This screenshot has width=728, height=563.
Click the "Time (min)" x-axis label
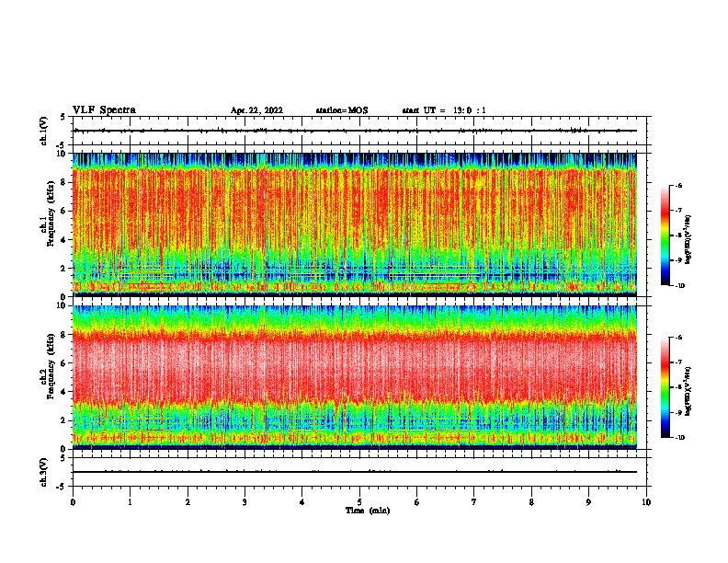(x=368, y=511)
